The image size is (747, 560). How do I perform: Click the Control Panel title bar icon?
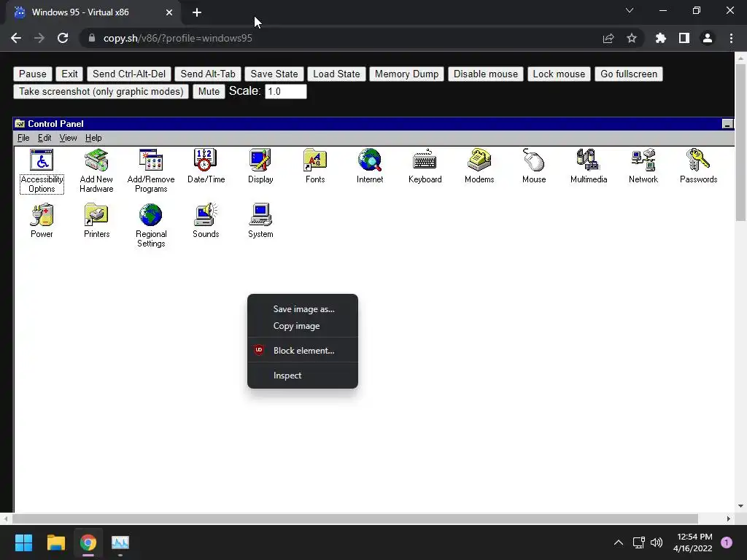pos(20,124)
